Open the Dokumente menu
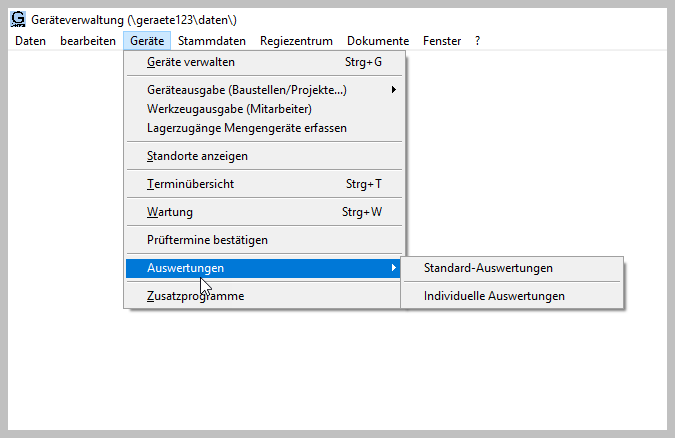 pyautogui.click(x=378, y=41)
